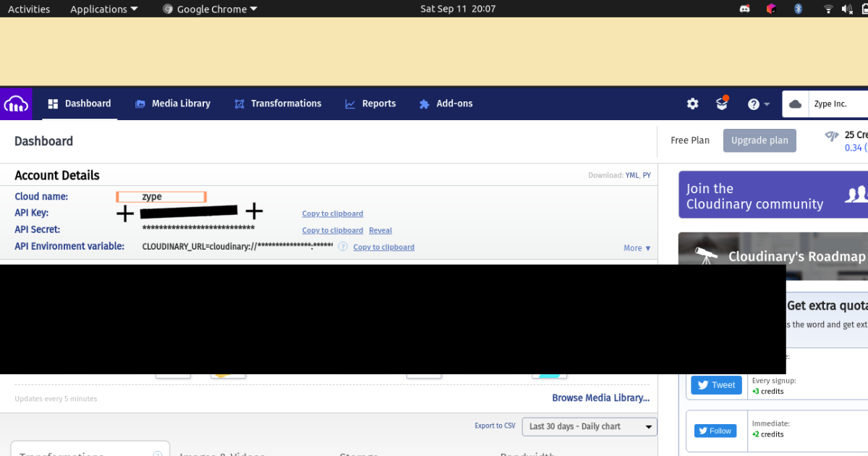Click the cloud icon beside Zype Inc.
Viewport: 868px width, 456px height.
[x=796, y=104]
